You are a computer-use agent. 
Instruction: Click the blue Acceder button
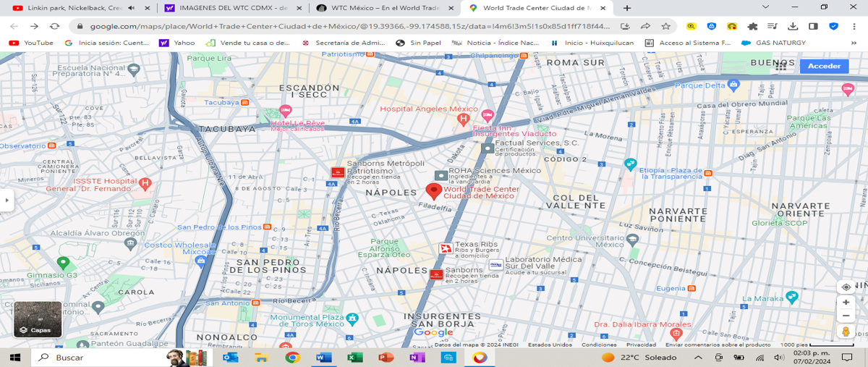[824, 66]
